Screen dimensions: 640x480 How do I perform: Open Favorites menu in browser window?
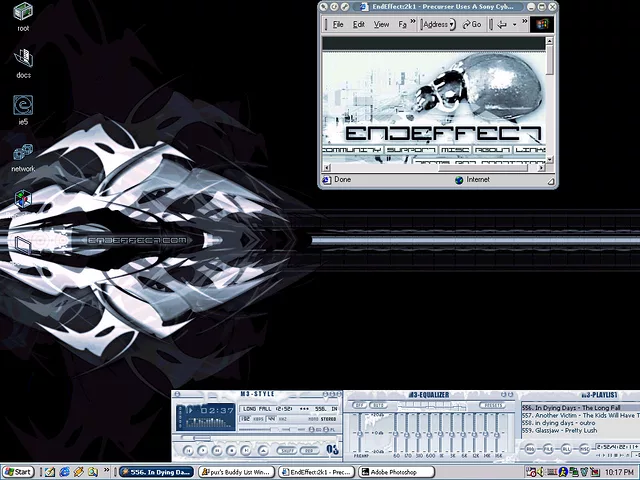(402, 24)
